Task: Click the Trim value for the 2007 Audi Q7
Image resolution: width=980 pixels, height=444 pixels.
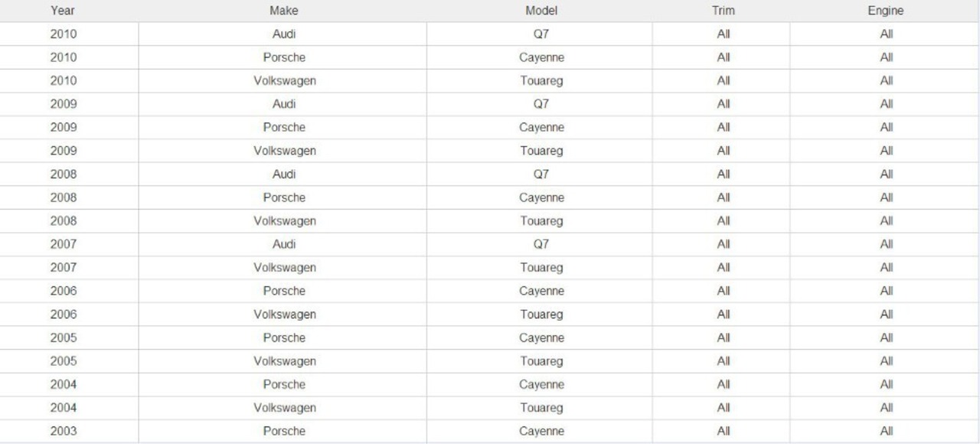Action: 724,244
